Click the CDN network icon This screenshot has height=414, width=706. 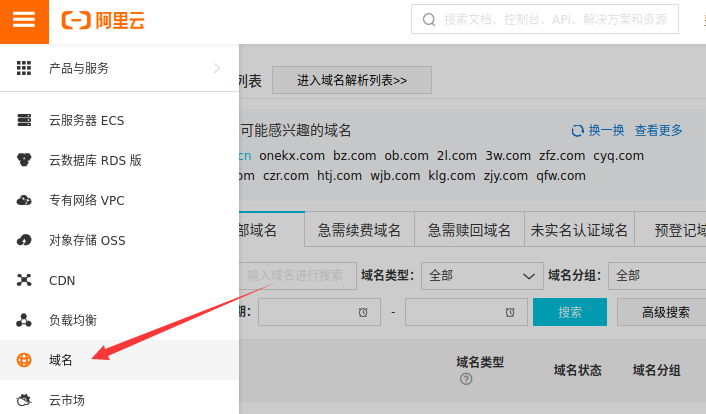pos(24,280)
